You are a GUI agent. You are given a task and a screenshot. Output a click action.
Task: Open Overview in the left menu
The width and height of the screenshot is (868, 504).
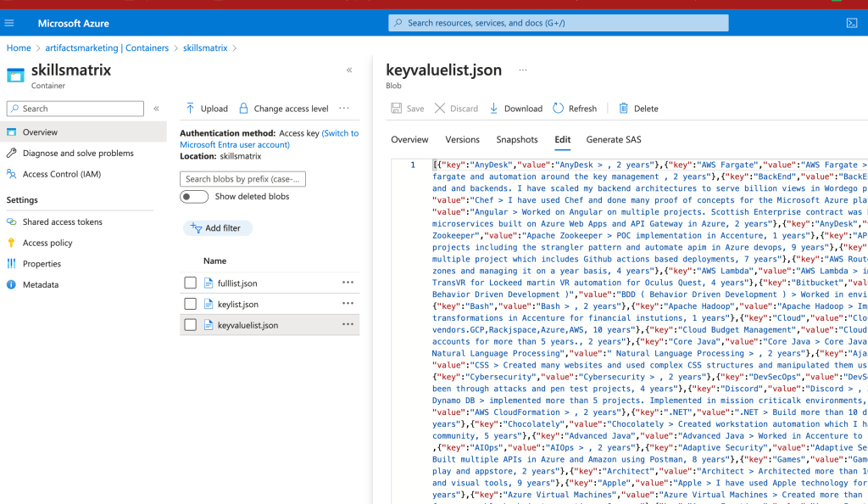click(83, 132)
